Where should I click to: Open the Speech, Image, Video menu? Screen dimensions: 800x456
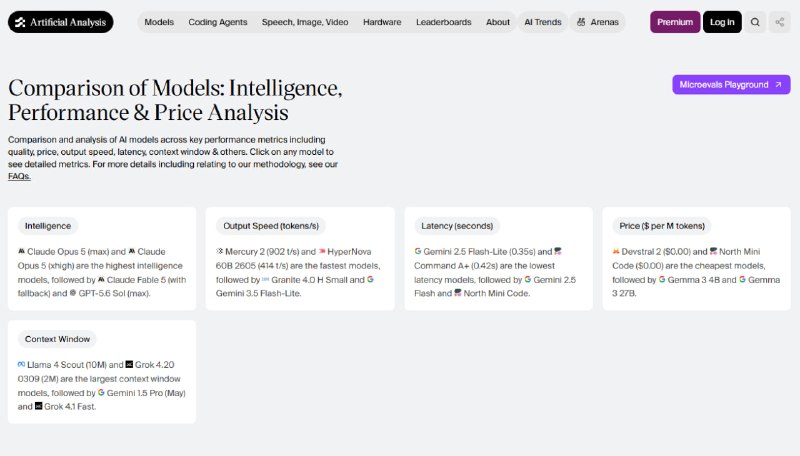(305, 22)
